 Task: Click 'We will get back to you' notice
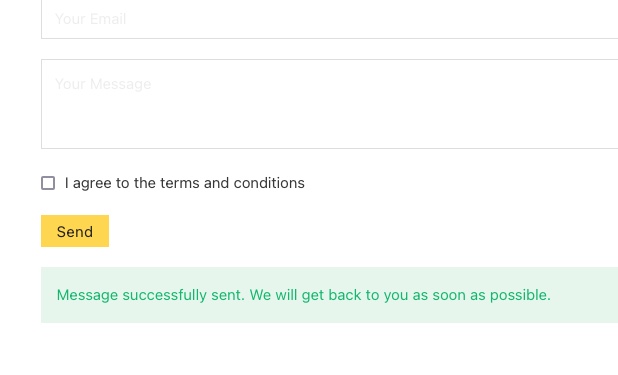click(x=329, y=295)
